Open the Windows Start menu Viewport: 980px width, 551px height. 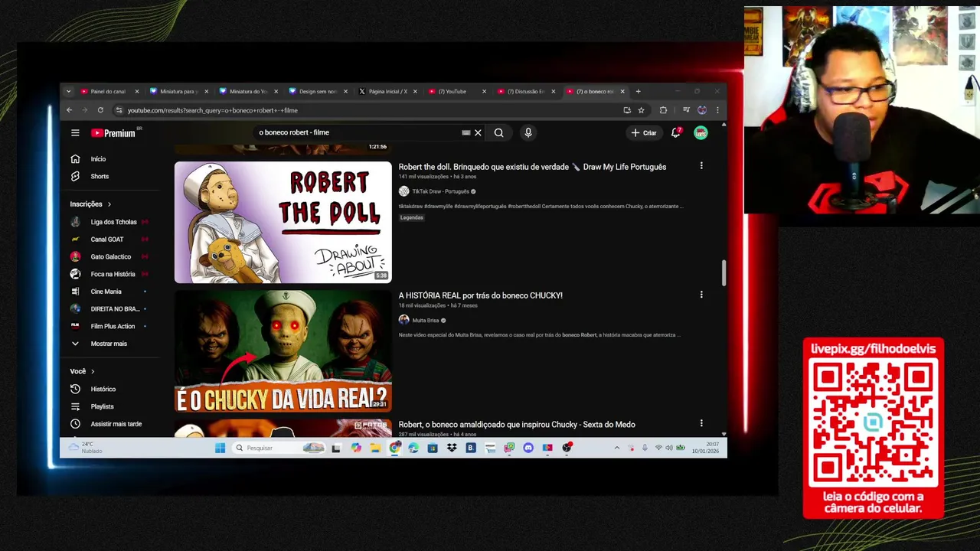coord(220,448)
